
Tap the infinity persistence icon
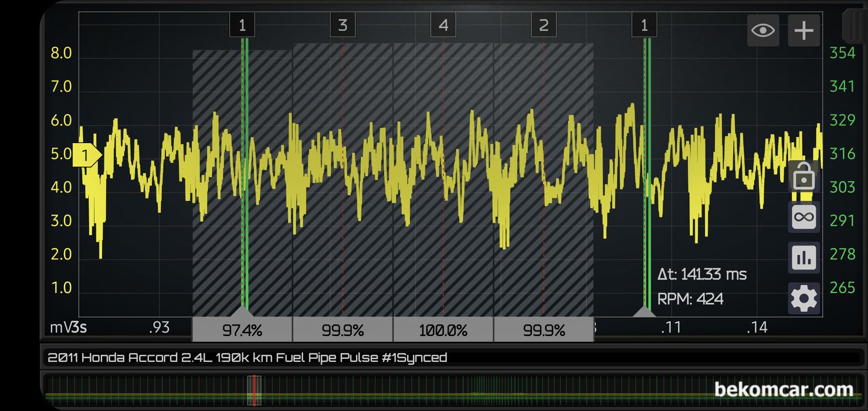(x=803, y=218)
